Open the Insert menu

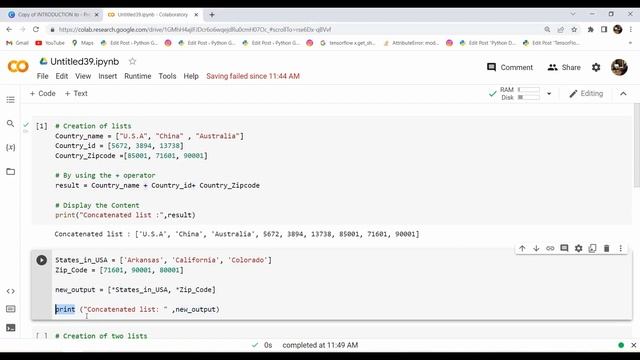(107, 76)
